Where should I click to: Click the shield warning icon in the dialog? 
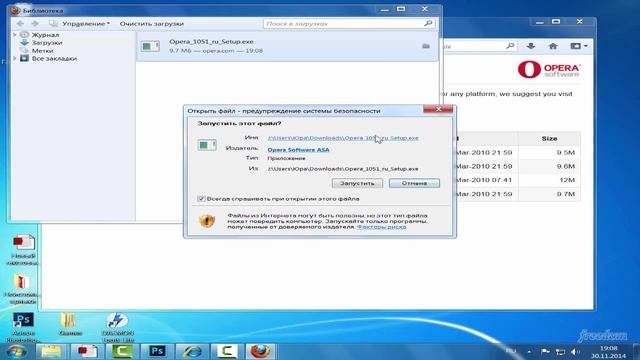(x=207, y=221)
